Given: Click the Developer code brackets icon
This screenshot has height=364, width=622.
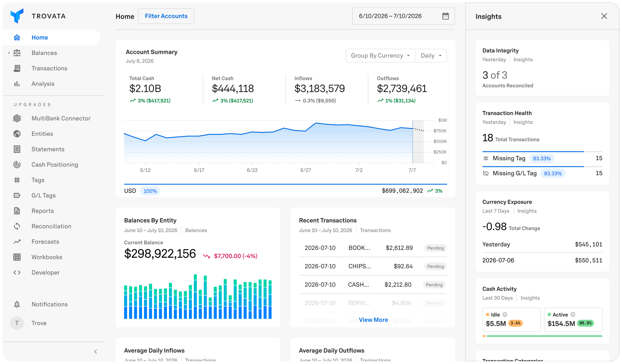Looking at the screenshot, I should coord(17,272).
